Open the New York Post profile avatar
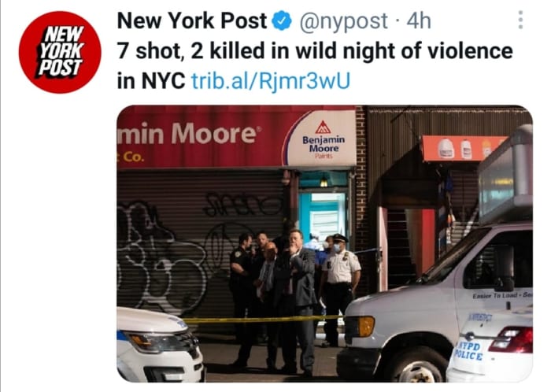Screen dimensions: 551x392 click(60, 52)
